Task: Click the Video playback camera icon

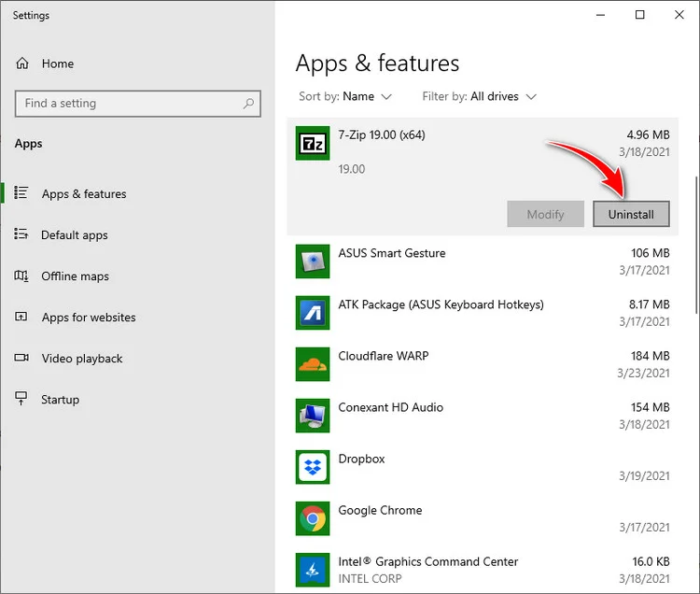Action: 21,358
